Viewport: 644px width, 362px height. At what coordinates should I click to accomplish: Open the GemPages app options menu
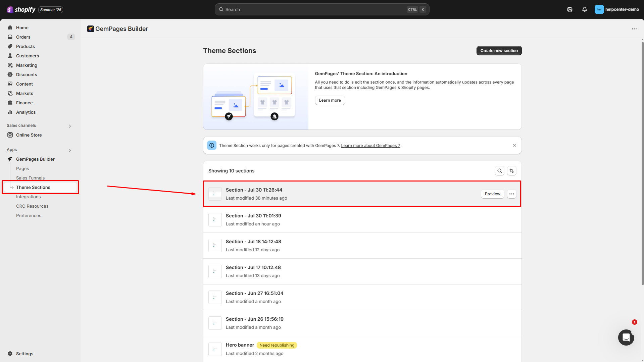(634, 29)
